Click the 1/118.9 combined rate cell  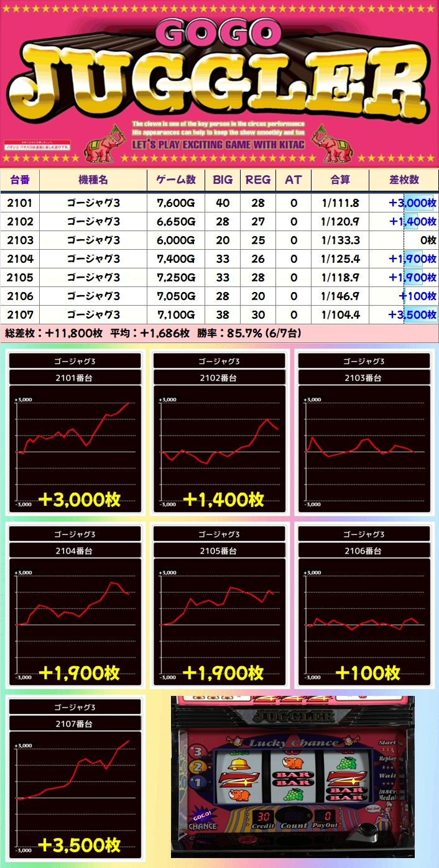(340, 278)
